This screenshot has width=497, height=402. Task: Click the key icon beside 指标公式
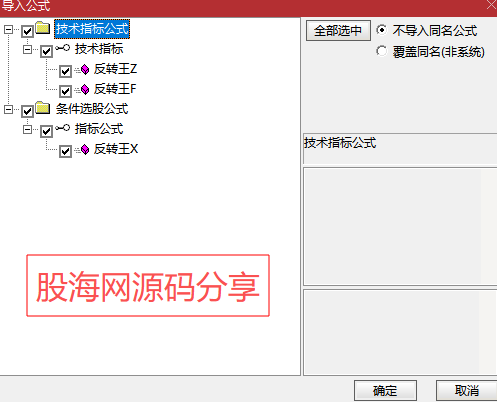tap(63, 128)
